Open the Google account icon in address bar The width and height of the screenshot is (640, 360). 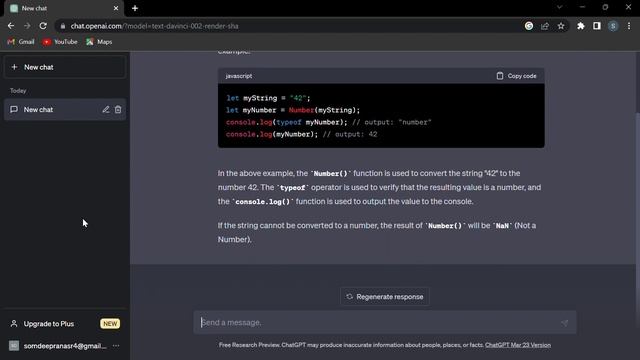[529, 26]
